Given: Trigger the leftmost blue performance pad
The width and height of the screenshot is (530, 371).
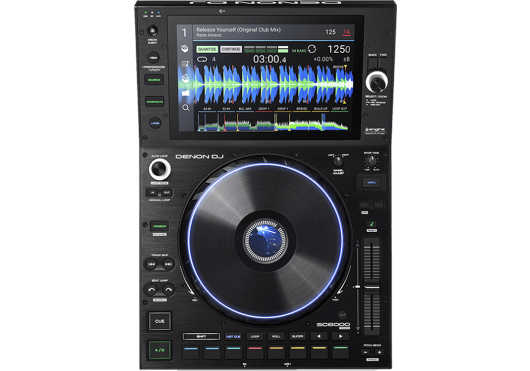Looking at the screenshot, I should pos(191,352).
